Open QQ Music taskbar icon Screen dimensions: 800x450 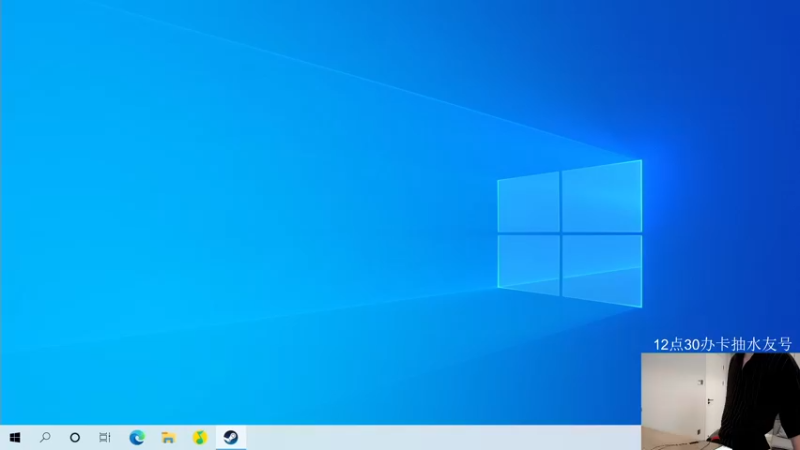click(199, 438)
